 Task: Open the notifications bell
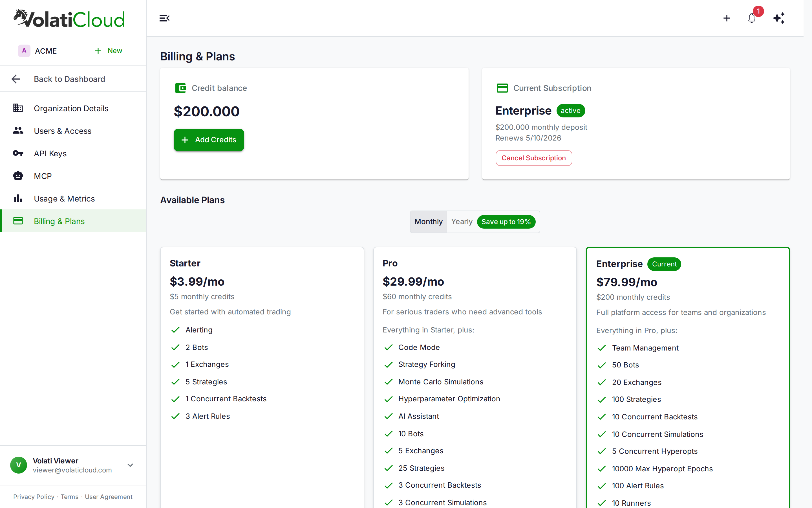[x=752, y=18]
